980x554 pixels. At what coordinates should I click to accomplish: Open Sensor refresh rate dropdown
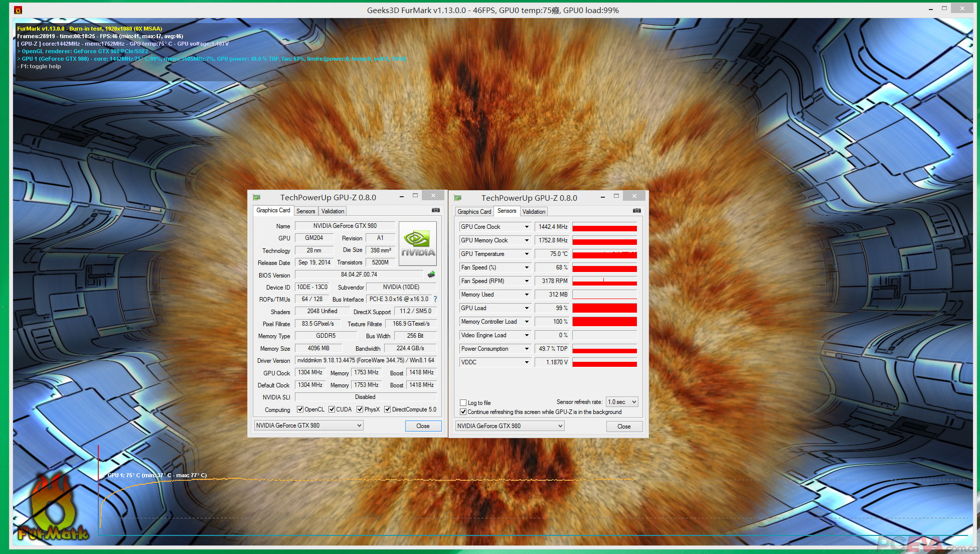pyautogui.click(x=622, y=402)
